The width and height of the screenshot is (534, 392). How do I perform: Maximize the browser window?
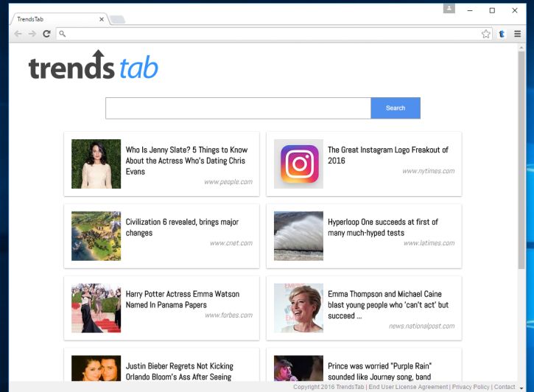[492, 10]
